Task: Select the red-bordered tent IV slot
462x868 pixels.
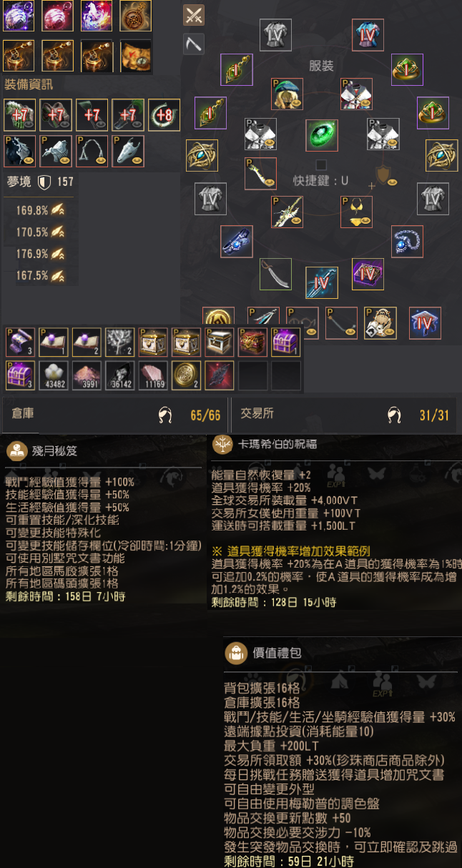Action: point(425,323)
